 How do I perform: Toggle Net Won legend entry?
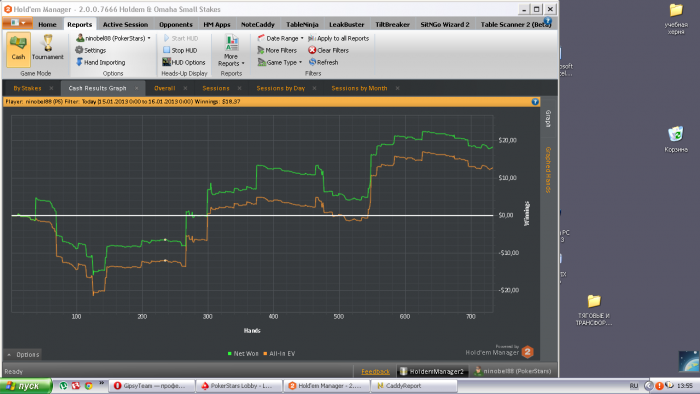tap(242, 353)
